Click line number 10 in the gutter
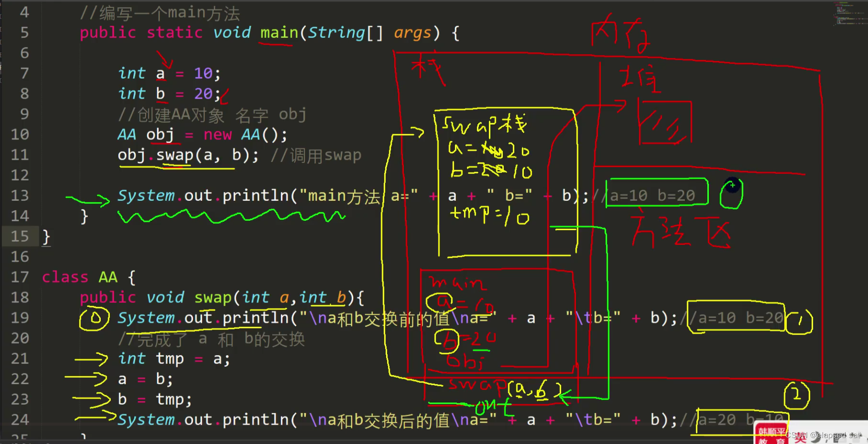Viewport: 868px width, 444px height. tap(20, 135)
